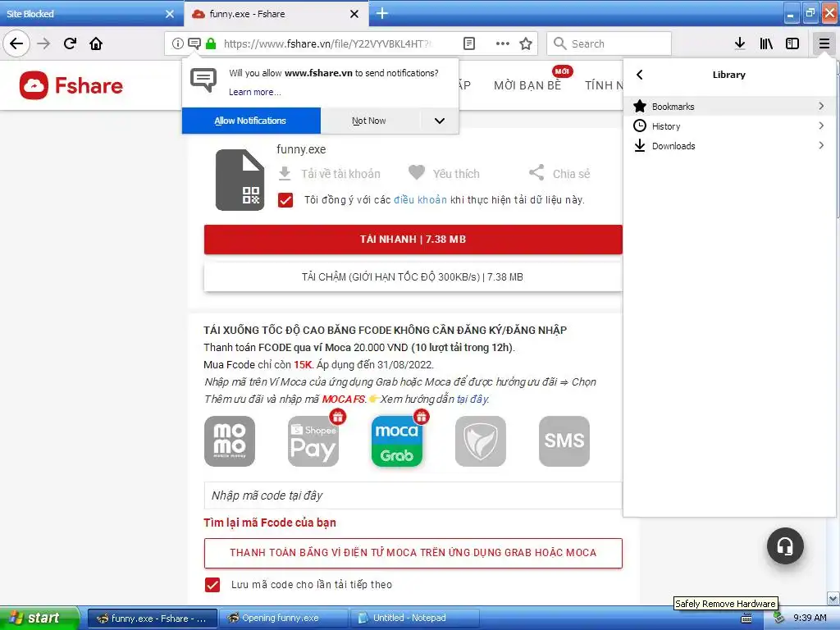Open the Library toolbar icon
The height and width of the screenshot is (630, 840).
pyautogui.click(x=766, y=43)
